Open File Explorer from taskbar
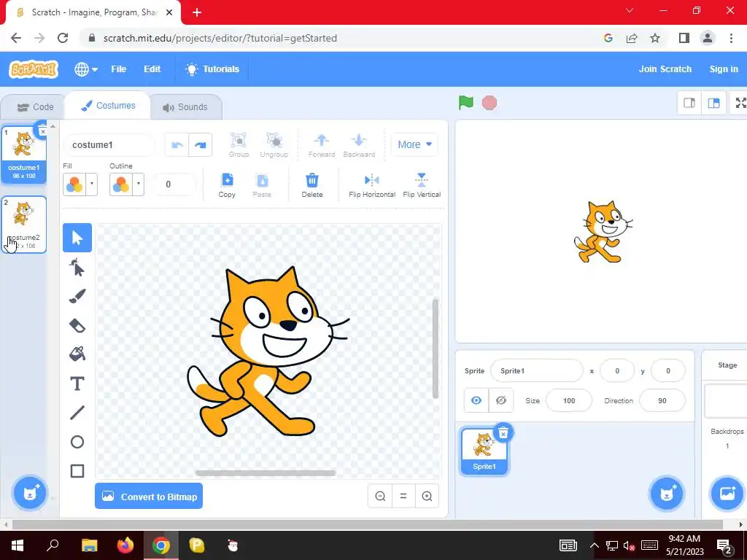Viewport: 747px width, 560px height. 89,545
